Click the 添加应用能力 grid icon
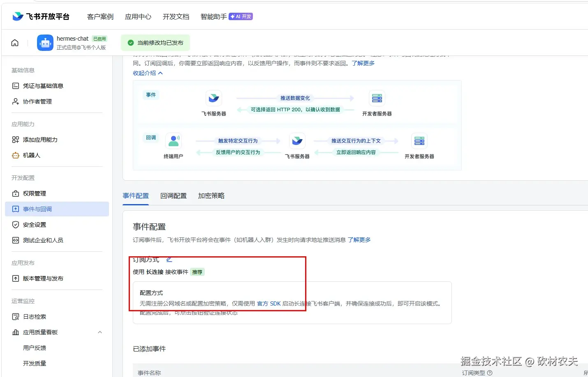This screenshot has height=377, width=588. 16,140
